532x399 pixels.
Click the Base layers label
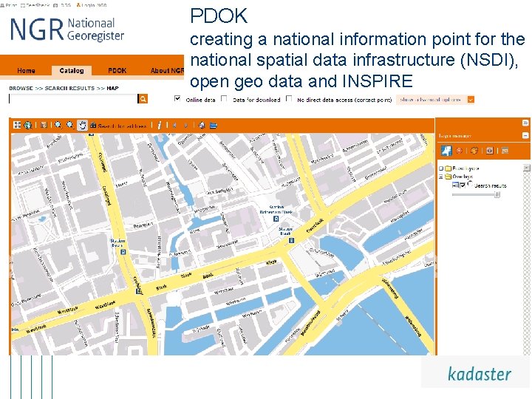pyautogui.click(x=465, y=168)
